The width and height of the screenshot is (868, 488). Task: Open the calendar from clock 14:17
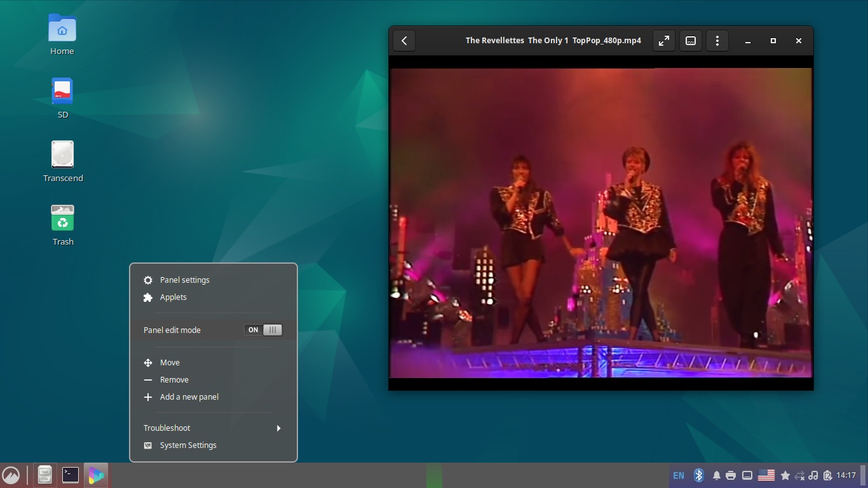(846, 475)
